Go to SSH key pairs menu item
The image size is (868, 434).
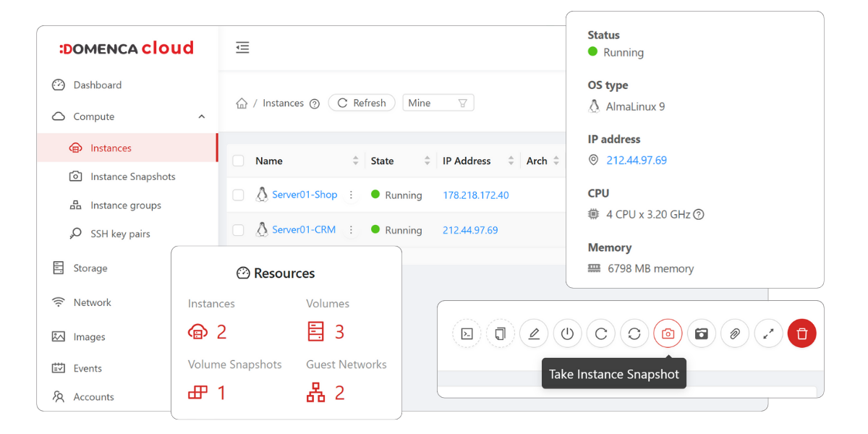(x=120, y=234)
